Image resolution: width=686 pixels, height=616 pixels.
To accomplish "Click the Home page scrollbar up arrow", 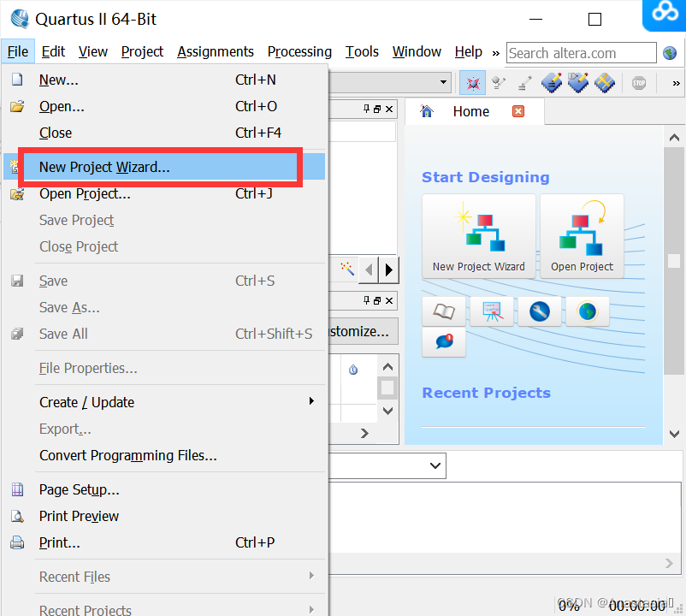I will (x=674, y=138).
